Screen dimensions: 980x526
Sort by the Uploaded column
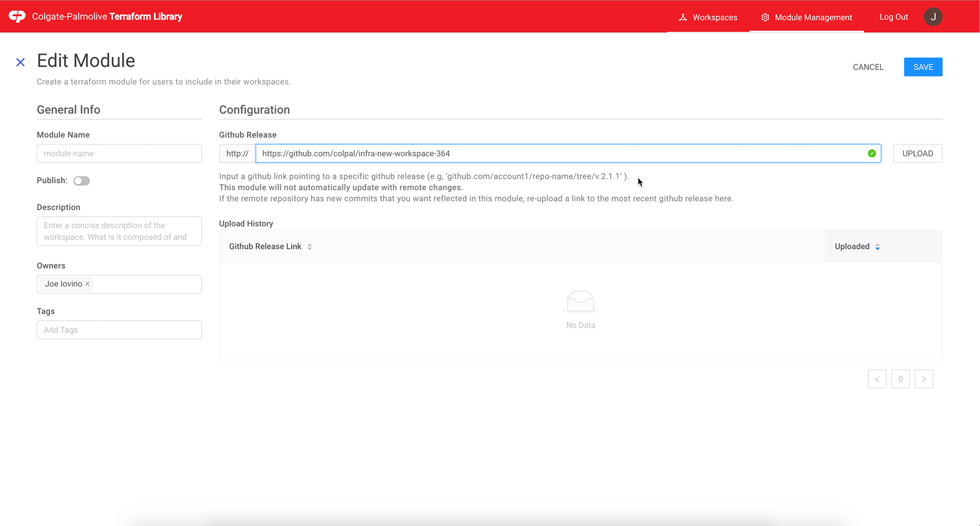tap(884, 247)
